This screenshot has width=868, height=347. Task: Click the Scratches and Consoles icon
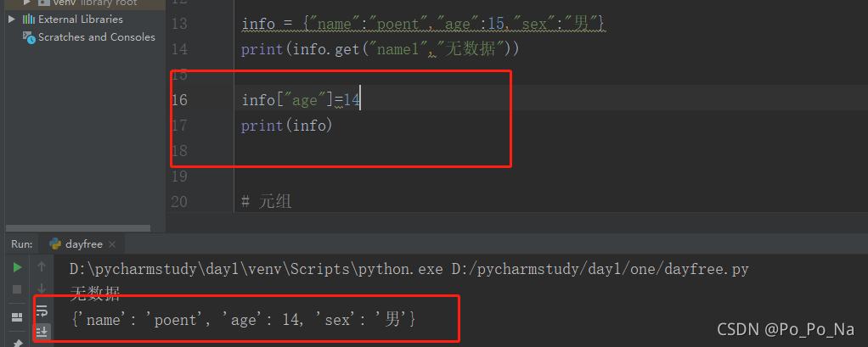(x=29, y=37)
